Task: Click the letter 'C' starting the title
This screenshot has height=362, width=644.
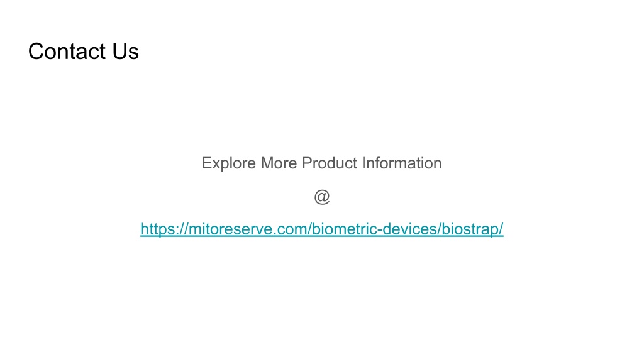Action: (35, 52)
